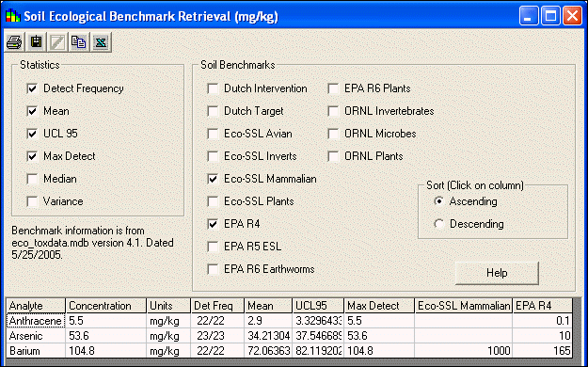Export to Excel with the X icon
This screenshot has height=367, width=588.
click(101, 41)
